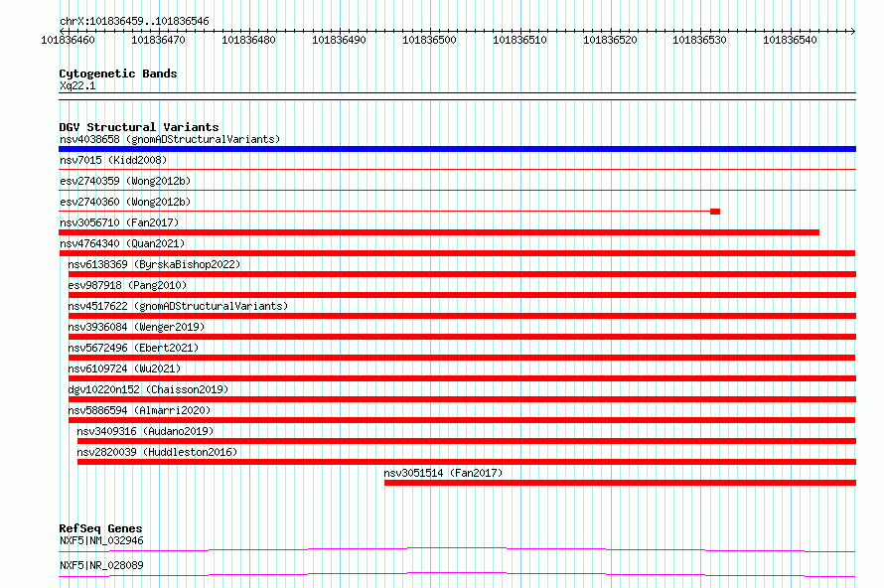The height and width of the screenshot is (588, 884).
Task: Click the RefSeq Genes track title
Action: click(x=100, y=528)
